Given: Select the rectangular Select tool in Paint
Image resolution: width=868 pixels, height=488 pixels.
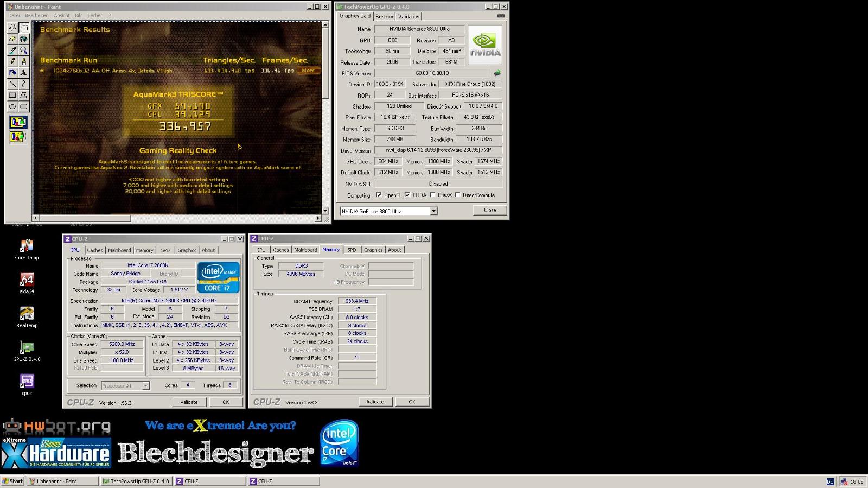Looking at the screenshot, I should [x=24, y=27].
